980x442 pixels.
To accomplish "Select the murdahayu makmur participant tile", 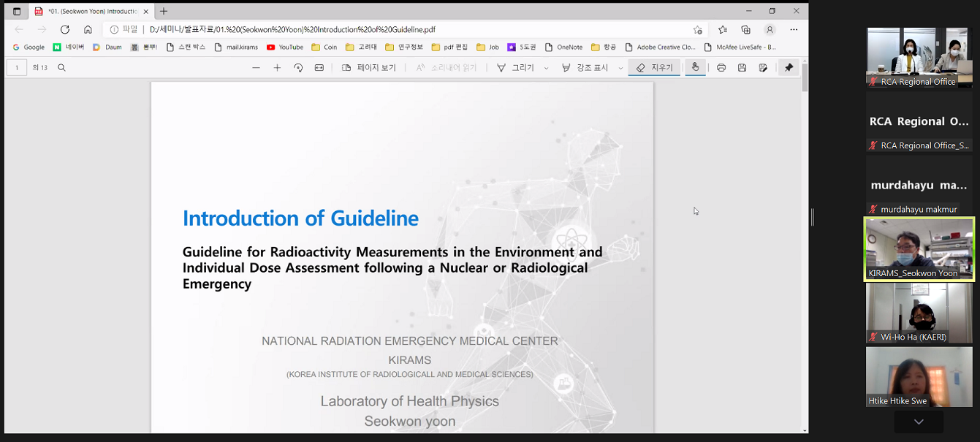I will point(919,185).
